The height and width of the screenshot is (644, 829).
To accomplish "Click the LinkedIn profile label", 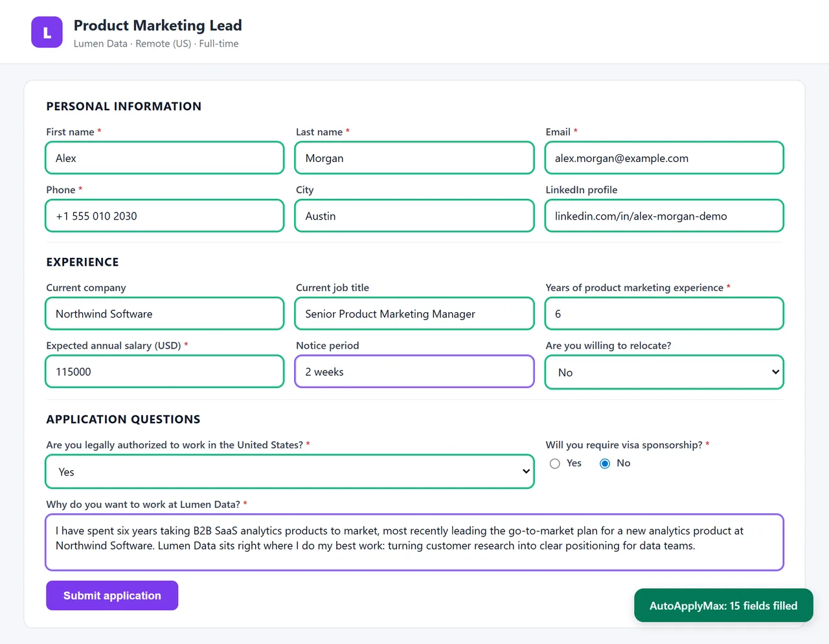I will pos(581,190).
